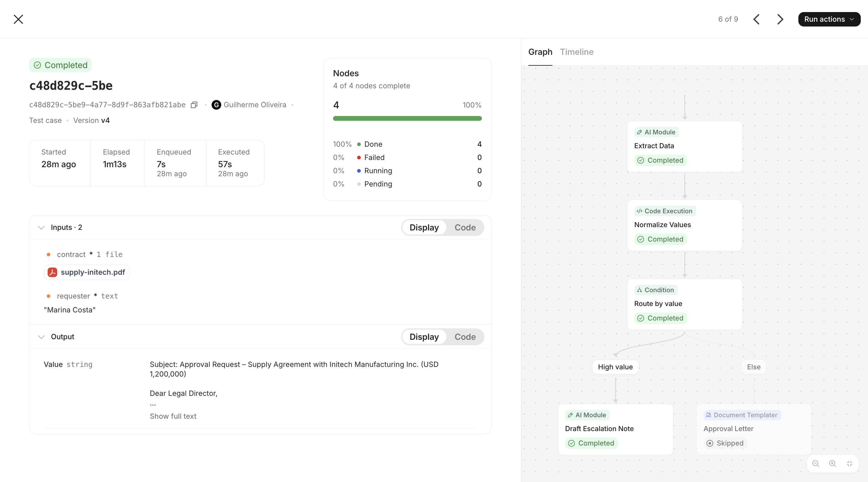Show full text of output
The height and width of the screenshot is (482, 868).
173,416
